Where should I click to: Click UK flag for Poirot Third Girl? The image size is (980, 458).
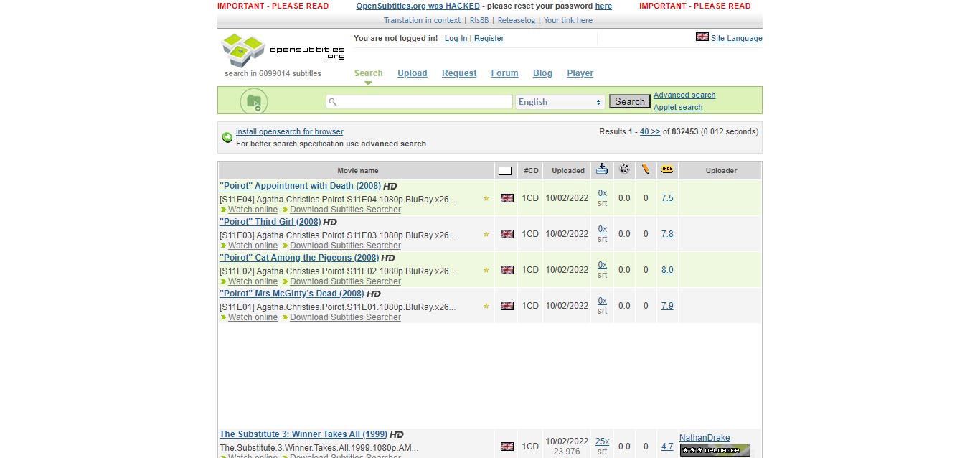pos(507,234)
